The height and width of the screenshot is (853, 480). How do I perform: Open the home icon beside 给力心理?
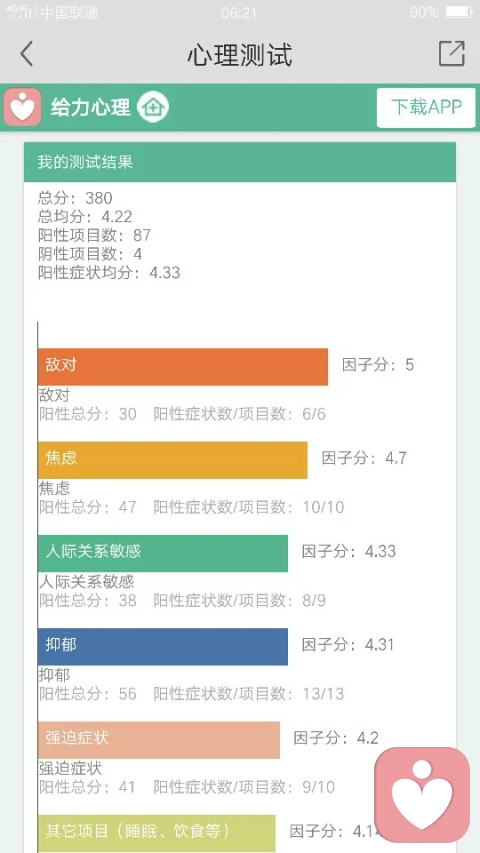[153, 107]
